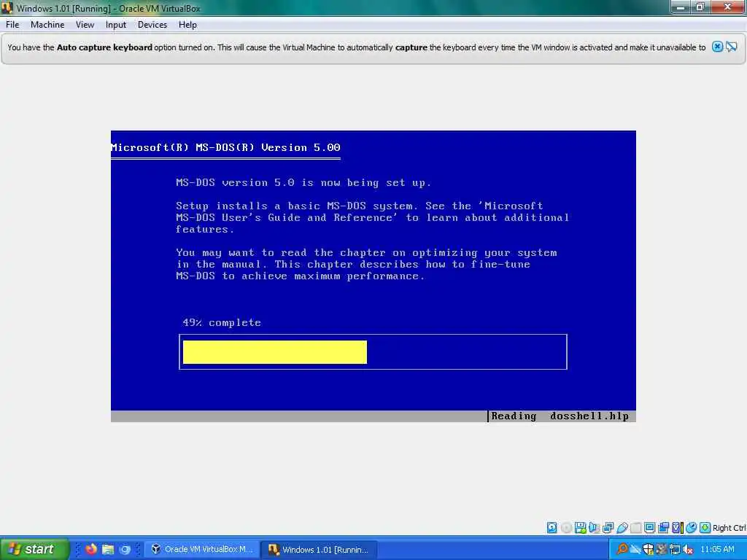
Task: Click the display settings status icon
Action: coord(649,528)
